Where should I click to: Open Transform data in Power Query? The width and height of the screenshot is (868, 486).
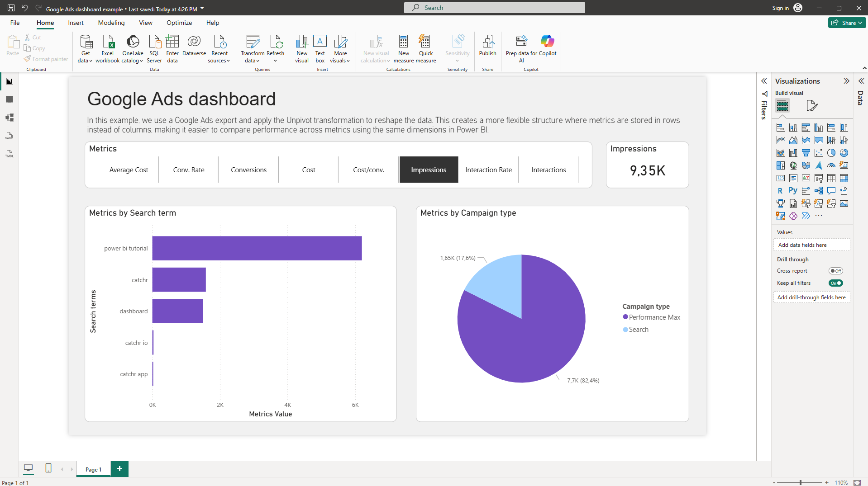pyautogui.click(x=253, y=48)
